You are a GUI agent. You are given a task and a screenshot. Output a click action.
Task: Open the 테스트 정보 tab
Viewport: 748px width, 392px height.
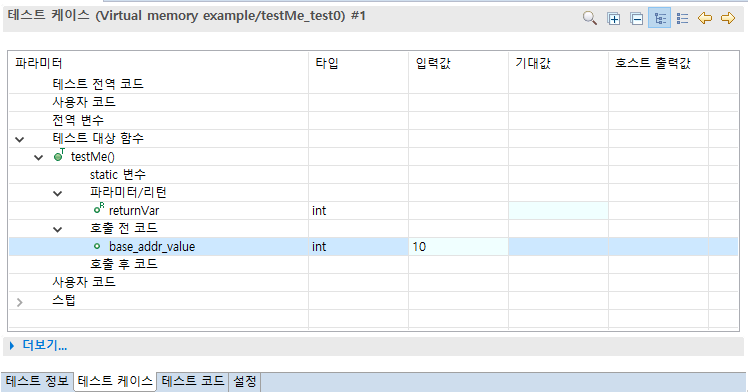coord(37,382)
